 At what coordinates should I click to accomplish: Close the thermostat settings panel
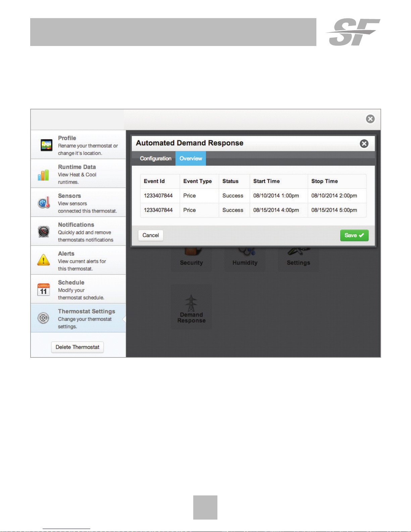click(x=370, y=119)
